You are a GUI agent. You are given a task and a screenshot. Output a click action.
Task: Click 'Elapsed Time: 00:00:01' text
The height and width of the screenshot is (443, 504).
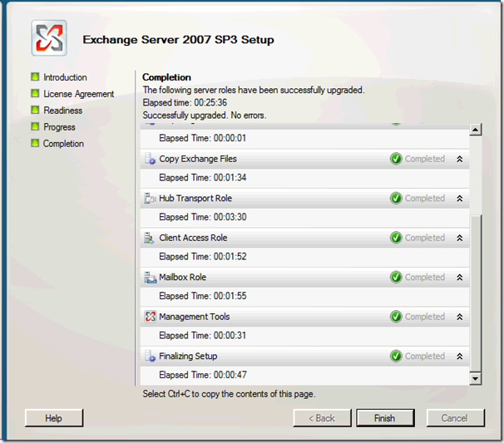tap(202, 139)
